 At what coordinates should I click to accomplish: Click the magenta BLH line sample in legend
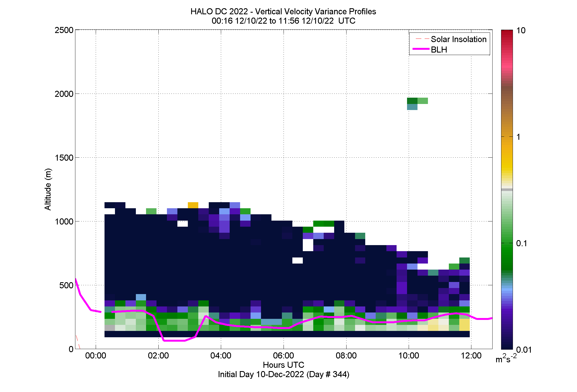421,49
